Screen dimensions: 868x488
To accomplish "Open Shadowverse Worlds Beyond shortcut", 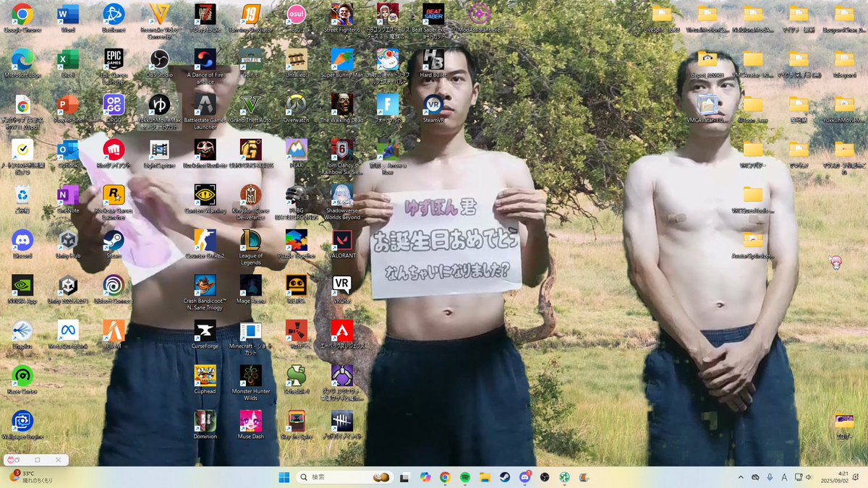I will point(342,202).
